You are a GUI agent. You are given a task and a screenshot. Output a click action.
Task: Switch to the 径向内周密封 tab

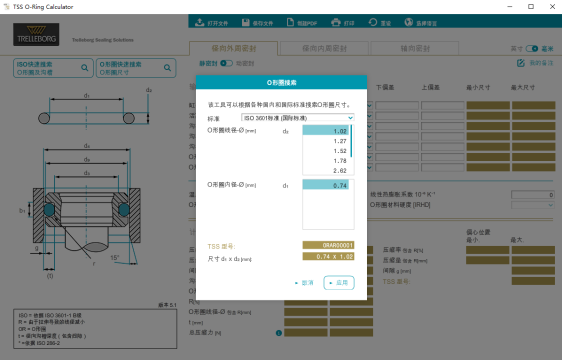pos(324,48)
